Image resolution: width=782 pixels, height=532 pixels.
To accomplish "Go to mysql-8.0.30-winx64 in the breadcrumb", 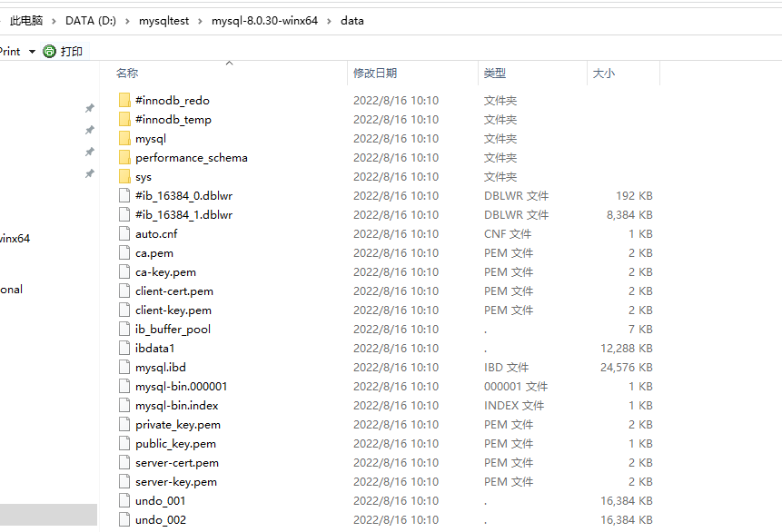I will coord(265,21).
